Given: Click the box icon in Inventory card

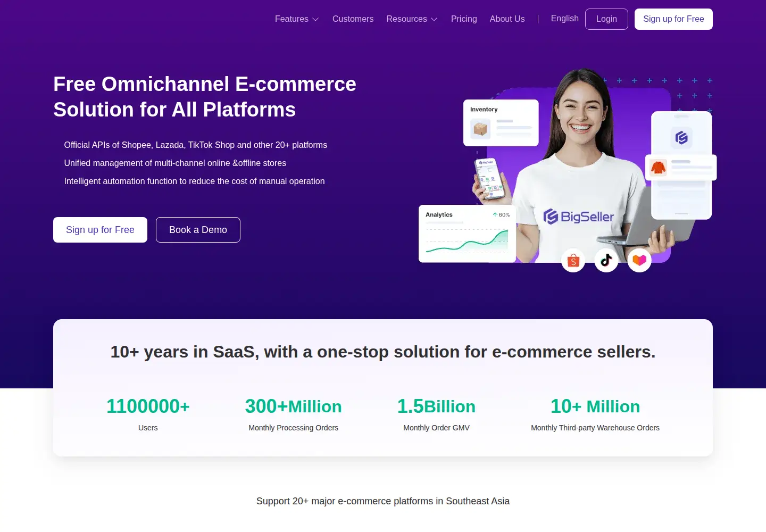Looking at the screenshot, I should (481, 129).
